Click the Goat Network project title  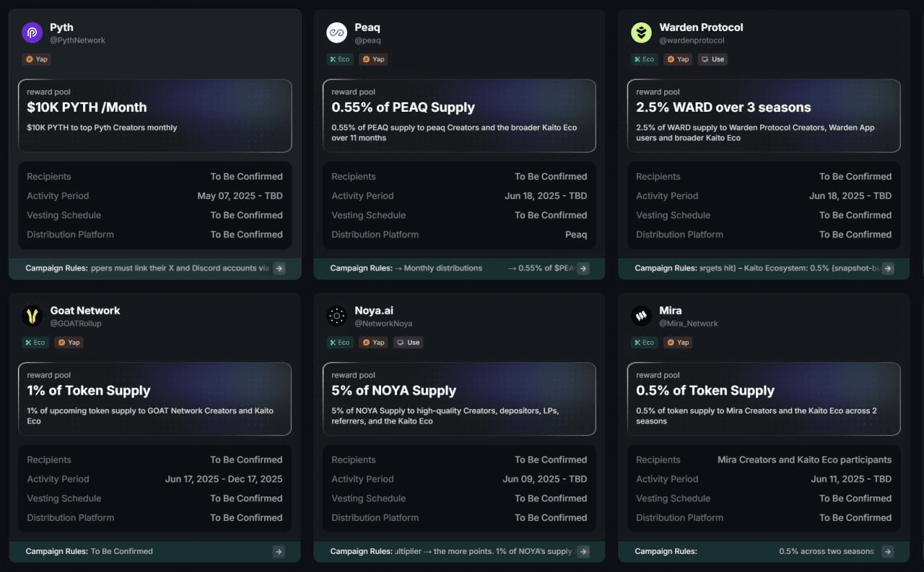click(x=85, y=311)
